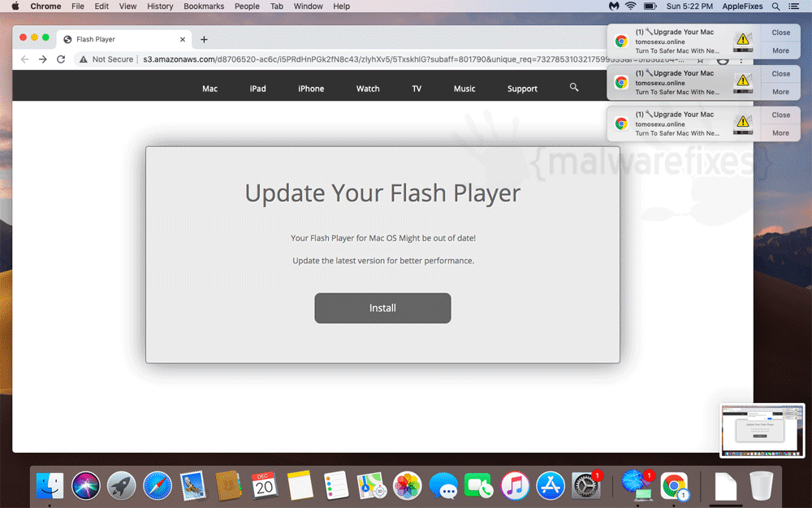
Task: Open FaceTime from the Dock
Action: [x=479, y=486]
